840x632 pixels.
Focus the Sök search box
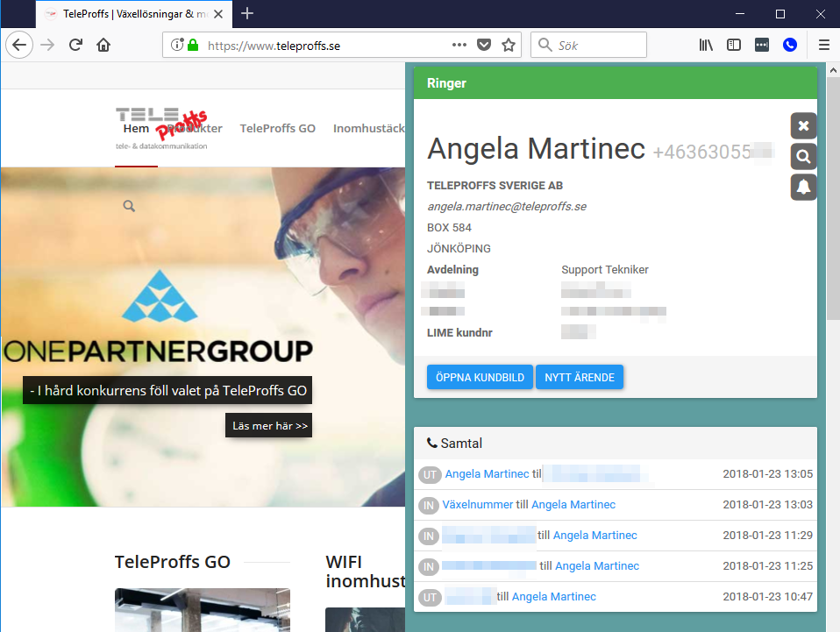[x=588, y=45]
